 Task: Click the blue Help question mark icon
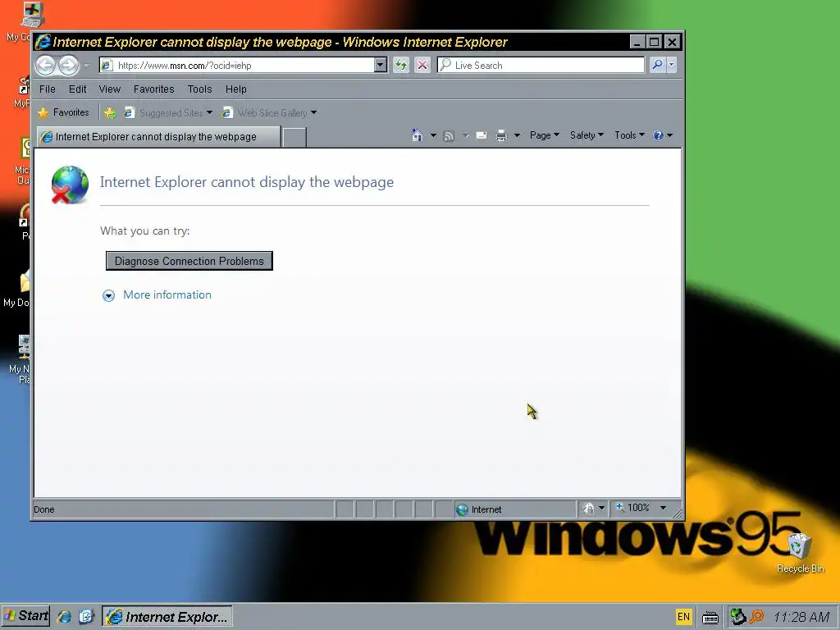point(659,135)
